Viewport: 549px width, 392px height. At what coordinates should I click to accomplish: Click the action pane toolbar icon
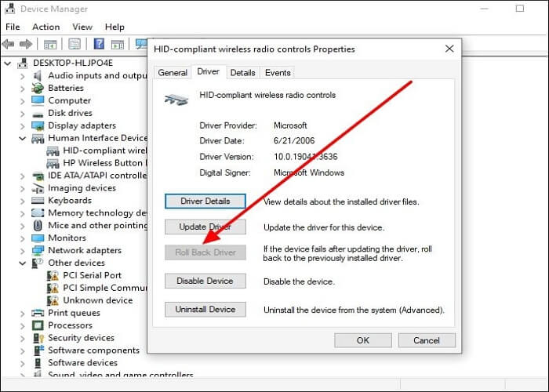coord(118,45)
